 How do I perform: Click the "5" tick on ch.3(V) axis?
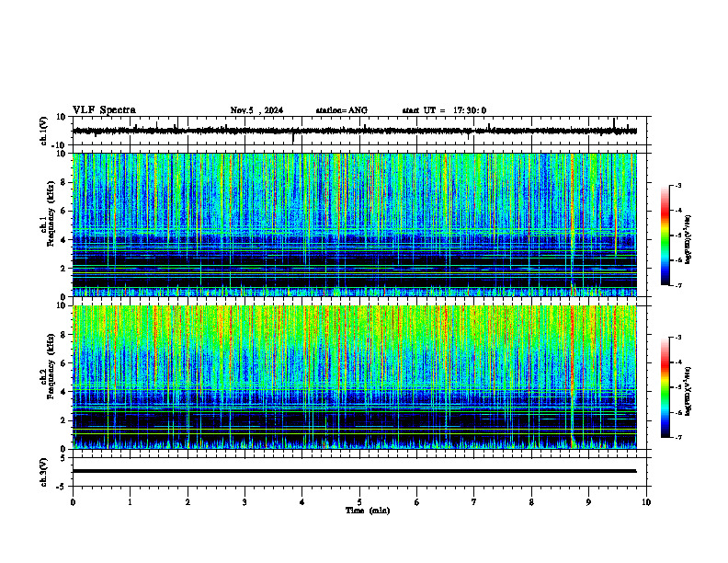(x=63, y=458)
